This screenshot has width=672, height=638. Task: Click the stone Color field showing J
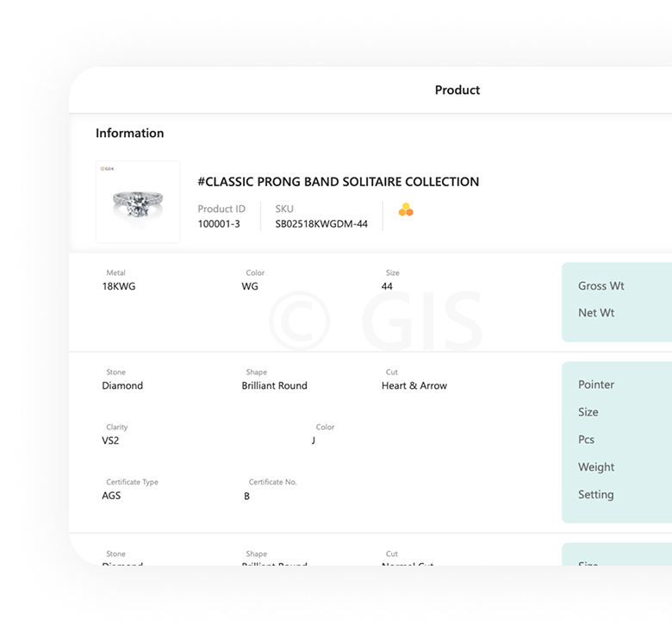314,441
